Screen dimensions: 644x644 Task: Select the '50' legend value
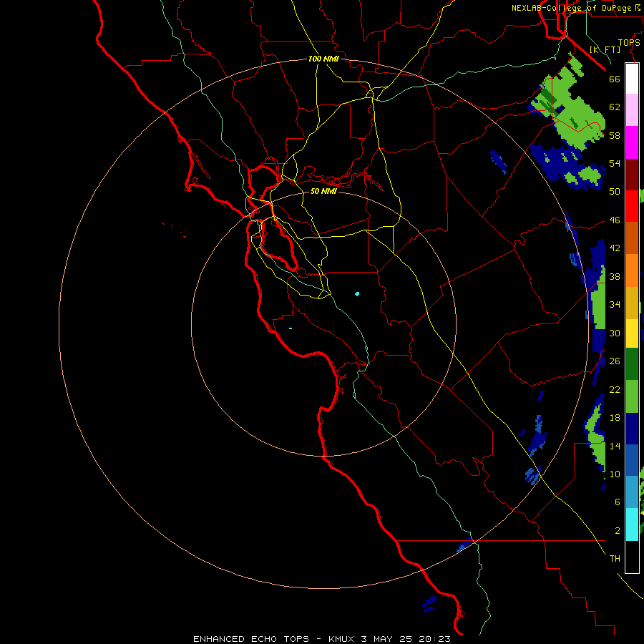point(615,191)
